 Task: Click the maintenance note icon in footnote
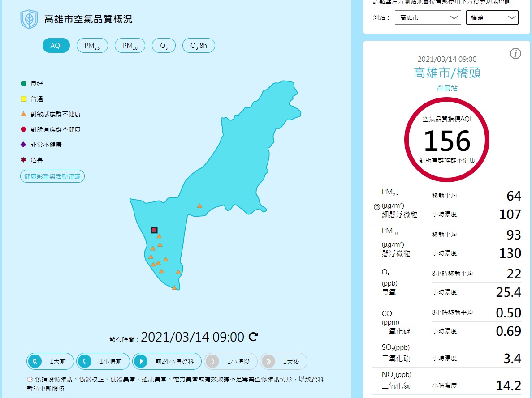(x=30, y=379)
